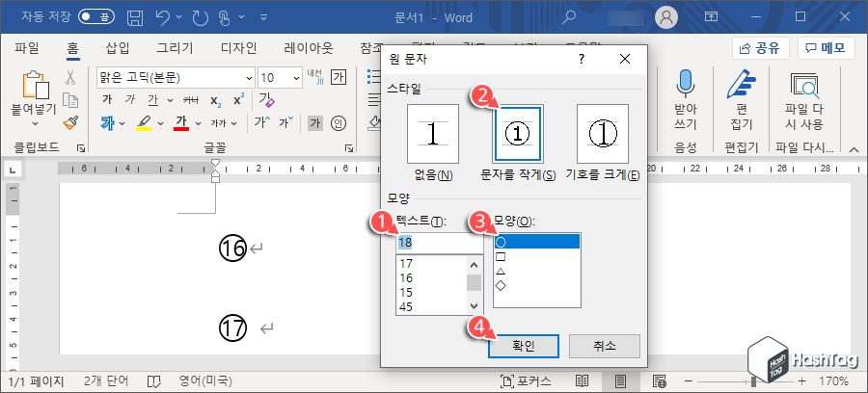Image resolution: width=868 pixels, height=393 pixels.
Task: Toggle character shading icon
Action: (315, 123)
